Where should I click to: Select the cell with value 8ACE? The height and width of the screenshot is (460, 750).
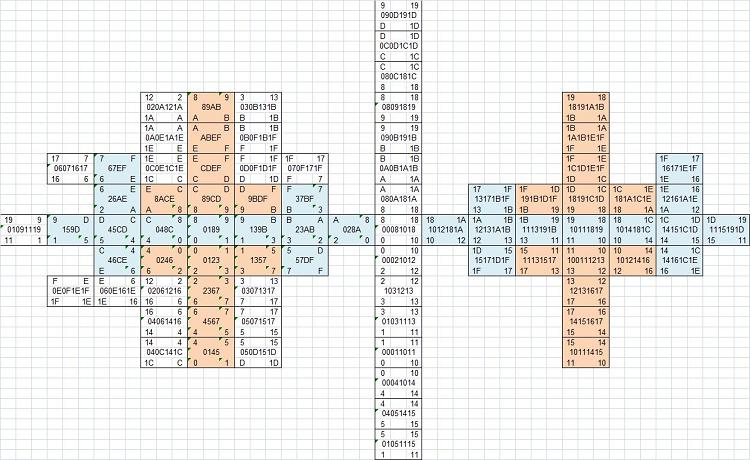165,200
